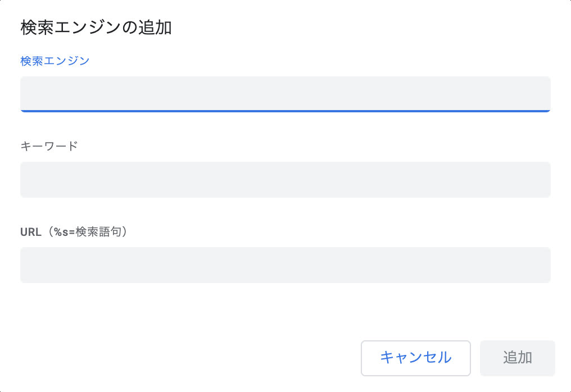Place cursor in the focused search engine box
Screen dimensions: 571x392
click(x=285, y=94)
